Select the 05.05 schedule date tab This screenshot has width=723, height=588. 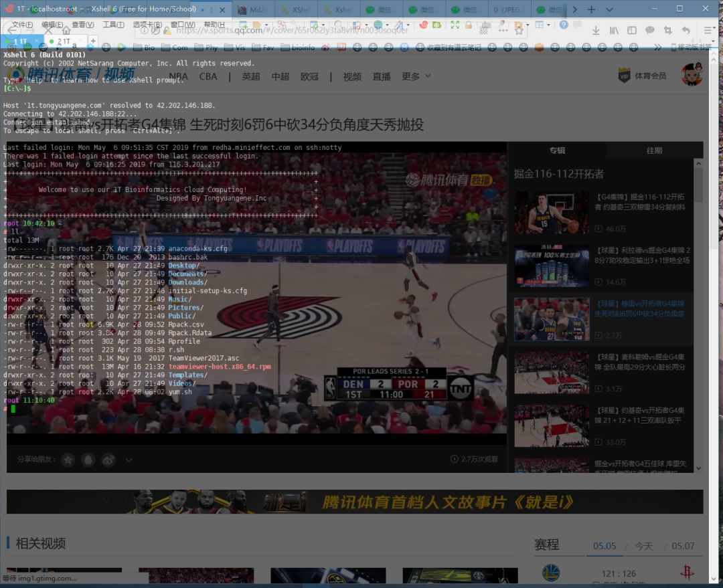pyautogui.click(x=605, y=546)
